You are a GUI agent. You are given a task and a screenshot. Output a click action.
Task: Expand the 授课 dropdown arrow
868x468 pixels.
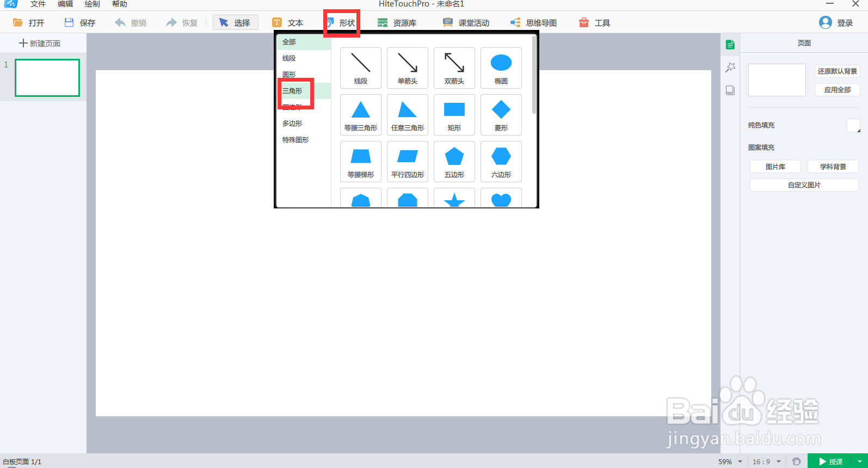[860, 461]
